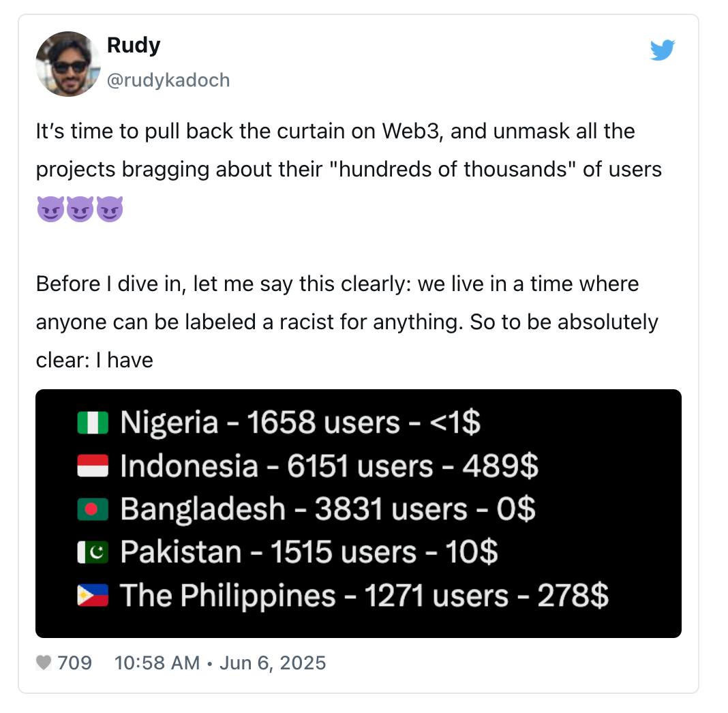Click the first purple devil emoji

(x=50, y=209)
